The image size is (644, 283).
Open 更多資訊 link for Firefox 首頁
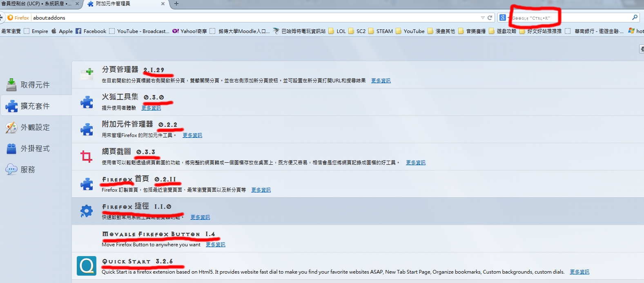pos(261,190)
